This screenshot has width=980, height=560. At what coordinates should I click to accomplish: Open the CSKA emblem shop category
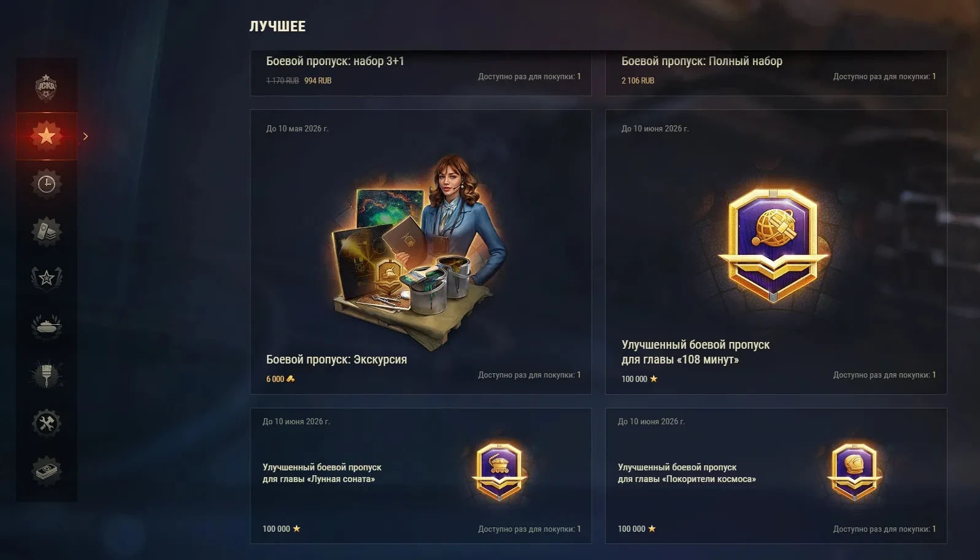pyautogui.click(x=46, y=88)
